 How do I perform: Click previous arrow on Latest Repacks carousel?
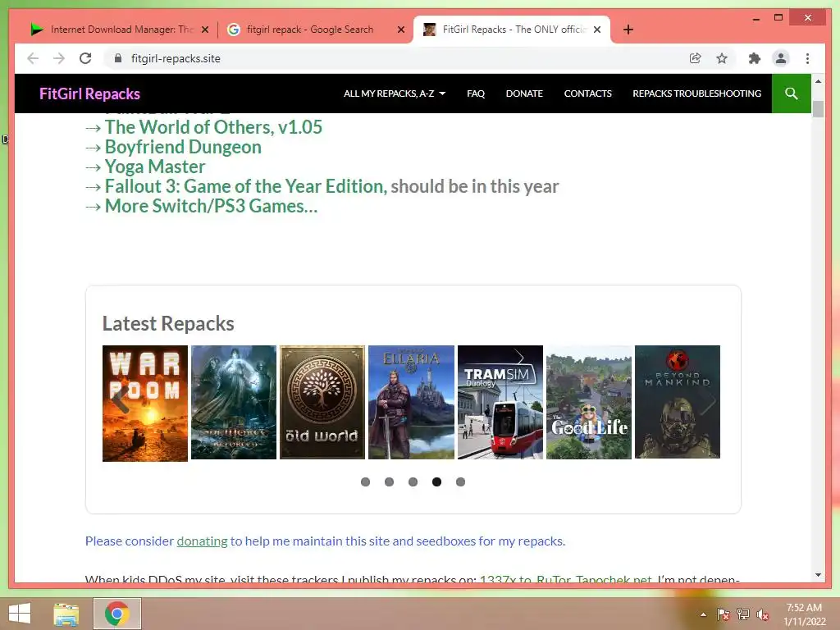point(120,399)
